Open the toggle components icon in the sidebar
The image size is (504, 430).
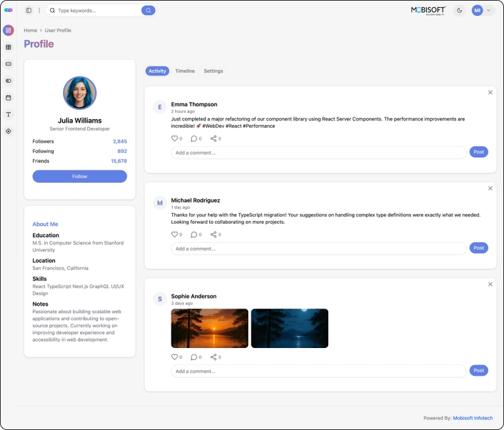[8, 81]
